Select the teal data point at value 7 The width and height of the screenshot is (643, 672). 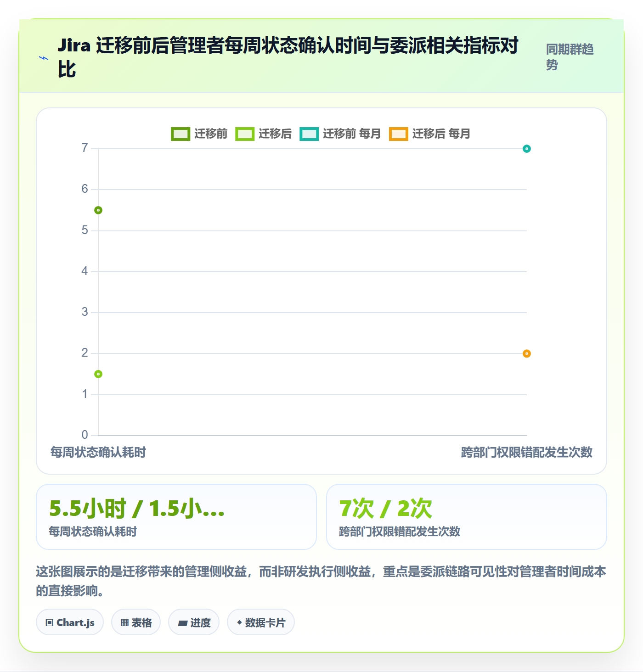527,149
